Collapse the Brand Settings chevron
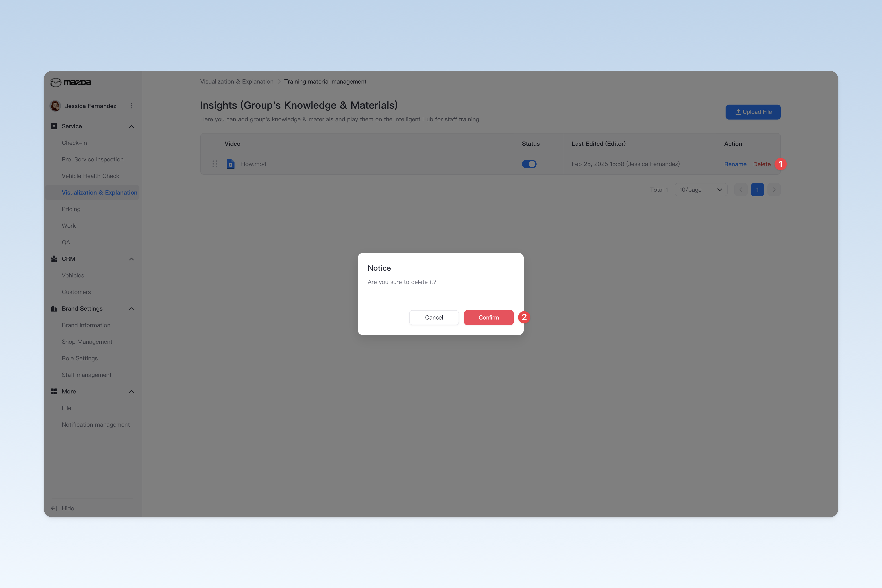 pyautogui.click(x=131, y=309)
